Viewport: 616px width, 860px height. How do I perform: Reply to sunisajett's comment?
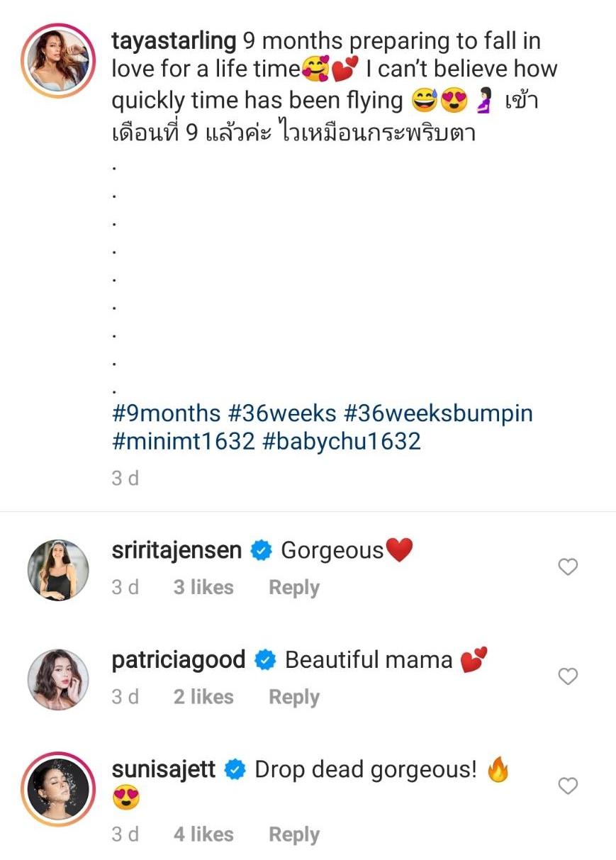293,835
